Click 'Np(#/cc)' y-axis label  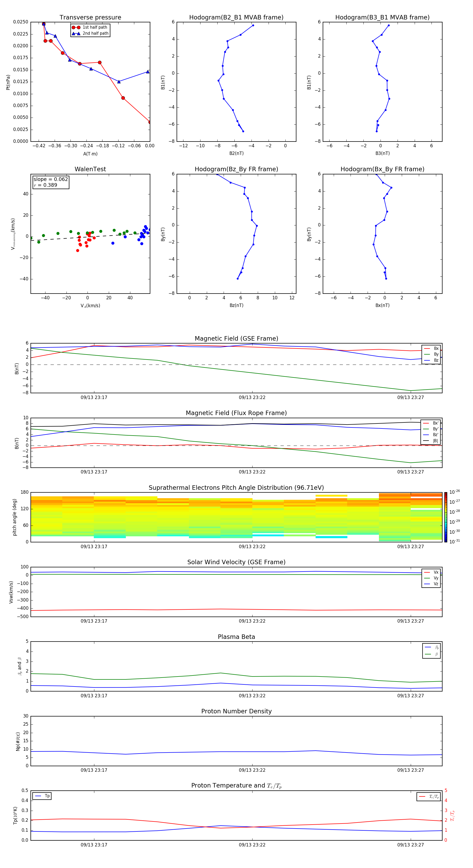click(18, 741)
